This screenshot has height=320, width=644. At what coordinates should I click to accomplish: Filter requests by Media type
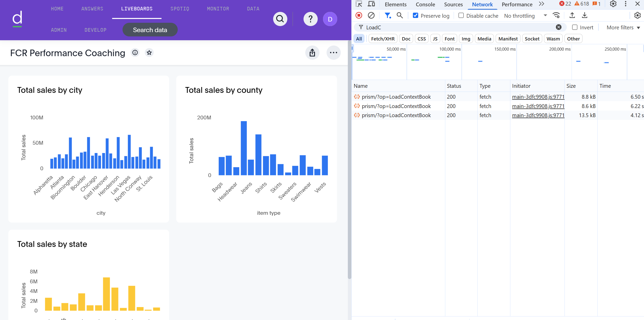coord(484,39)
